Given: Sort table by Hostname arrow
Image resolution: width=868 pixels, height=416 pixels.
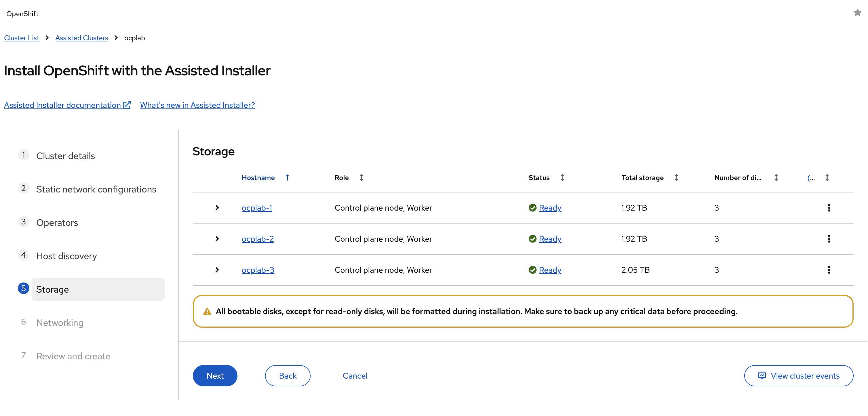Looking at the screenshot, I should (288, 178).
